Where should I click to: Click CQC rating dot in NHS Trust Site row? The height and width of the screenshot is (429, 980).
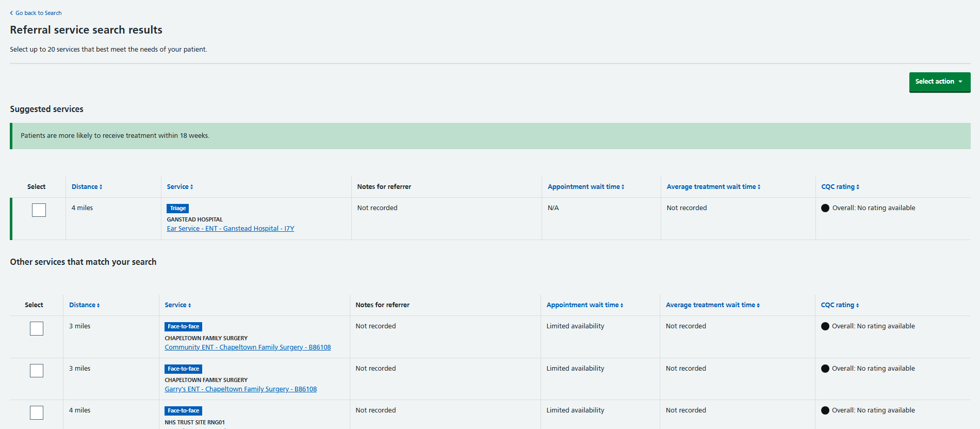click(x=825, y=410)
